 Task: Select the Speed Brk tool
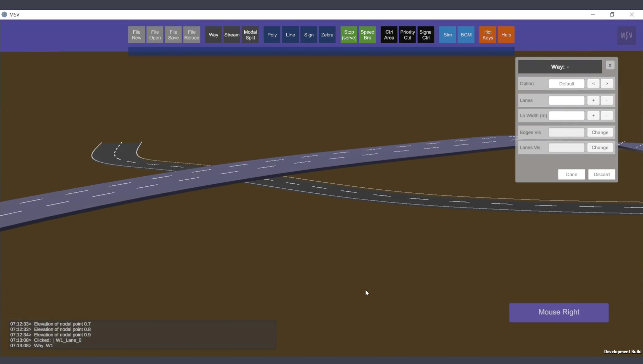tap(367, 35)
